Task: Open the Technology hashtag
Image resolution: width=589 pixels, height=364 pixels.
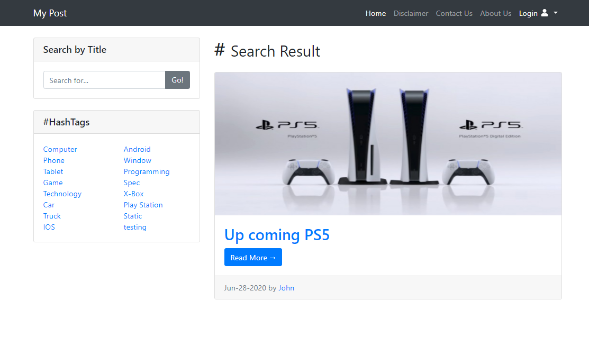Action: pyautogui.click(x=62, y=194)
